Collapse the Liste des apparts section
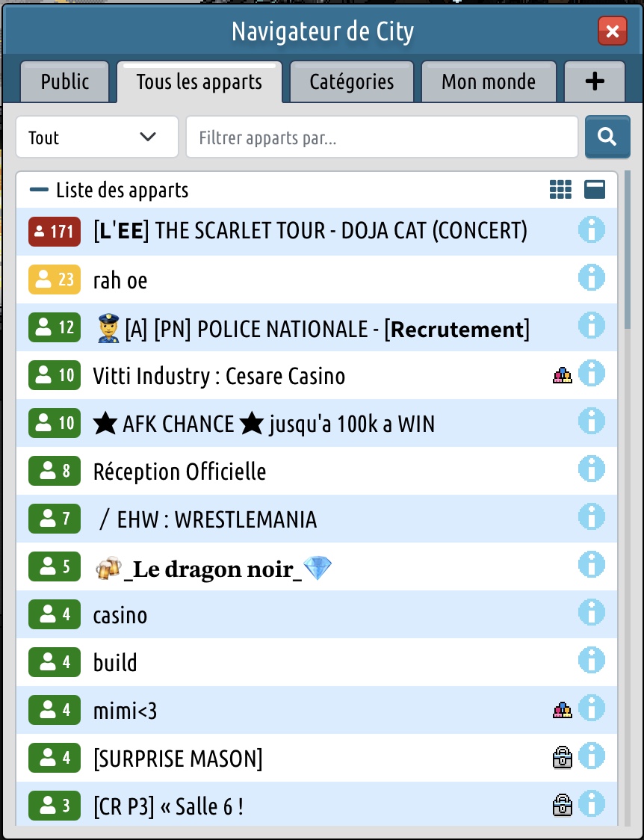The height and width of the screenshot is (840, 644). 38,190
